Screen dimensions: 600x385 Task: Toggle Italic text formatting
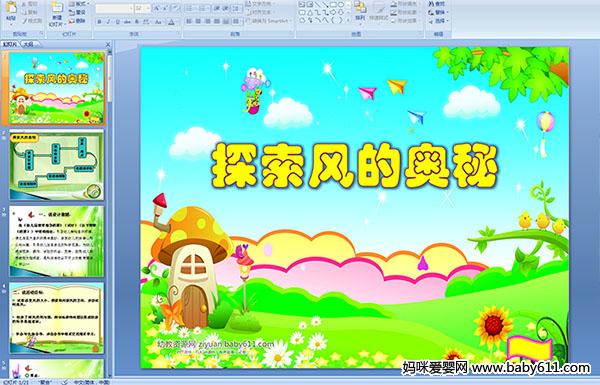(108, 22)
